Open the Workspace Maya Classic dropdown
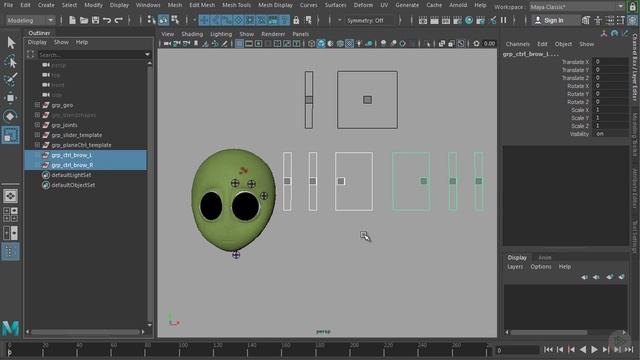Image resolution: width=640 pixels, height=360 pixels. click(577, 7)
